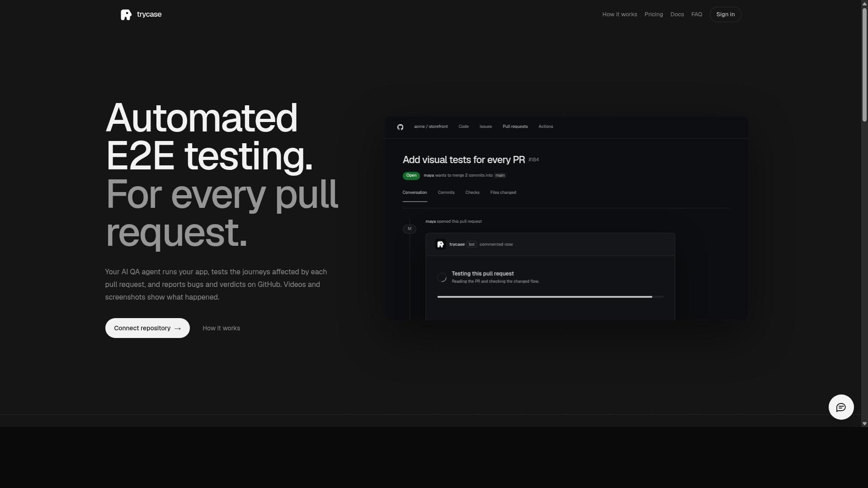Image resolution: width=868 pixels, height=488 pixels.
Task: Click the testing progress bar
Action: (550, 297)
